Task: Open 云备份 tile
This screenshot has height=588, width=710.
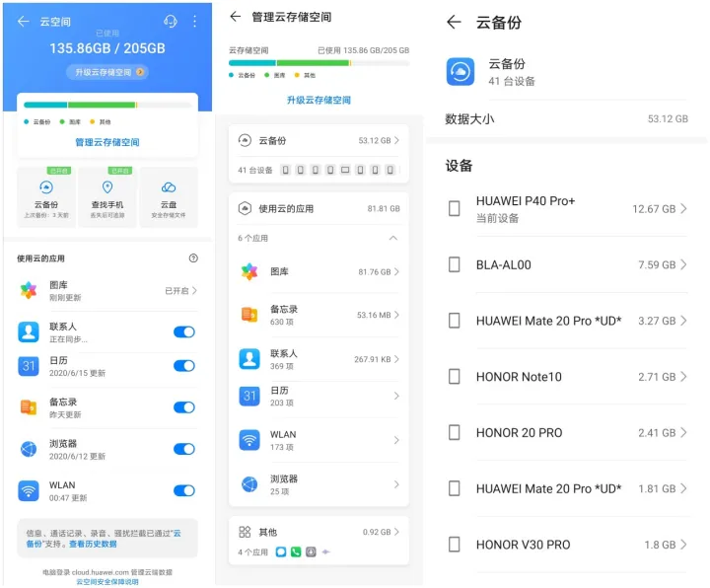Action: coord(46,197)
